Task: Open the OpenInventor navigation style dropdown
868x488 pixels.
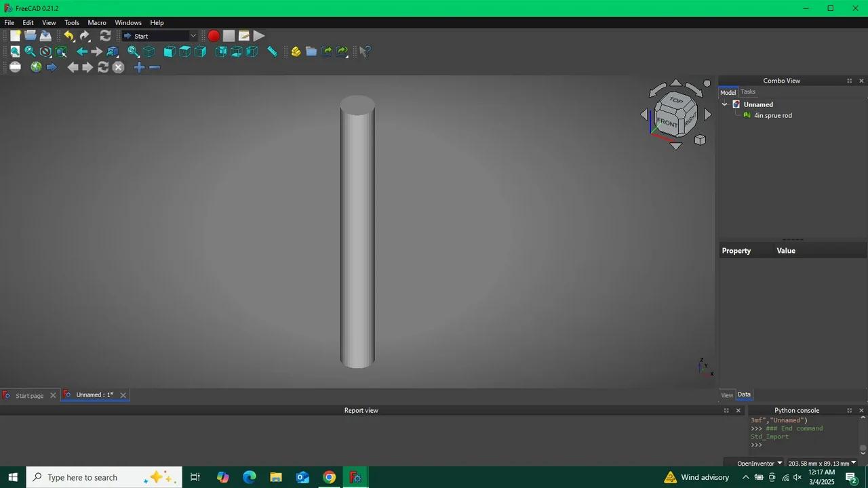Action: (759, 464)
